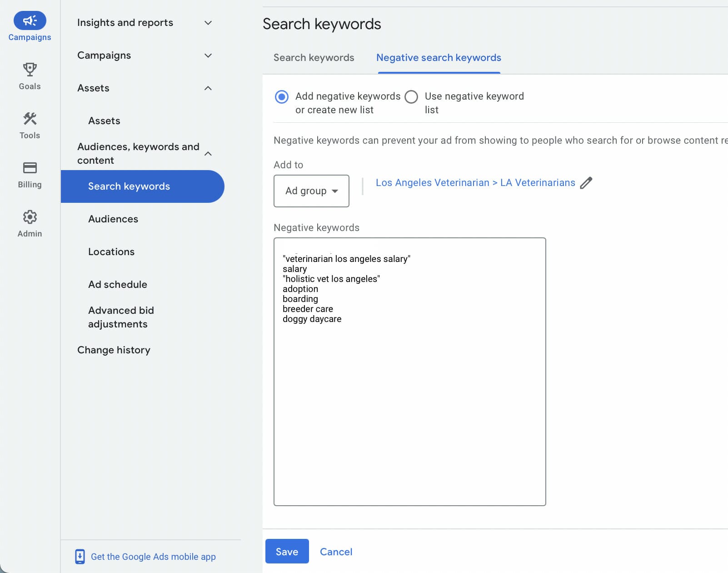The width and height of the screenshot is (728, 573).
Task: Click the Save button
Action: (287, 551)
